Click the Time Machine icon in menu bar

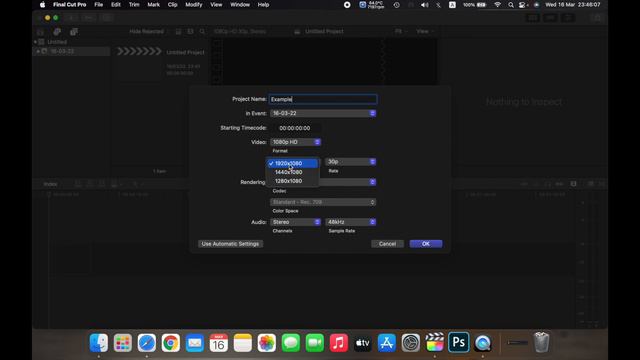[x=396, y=5]
